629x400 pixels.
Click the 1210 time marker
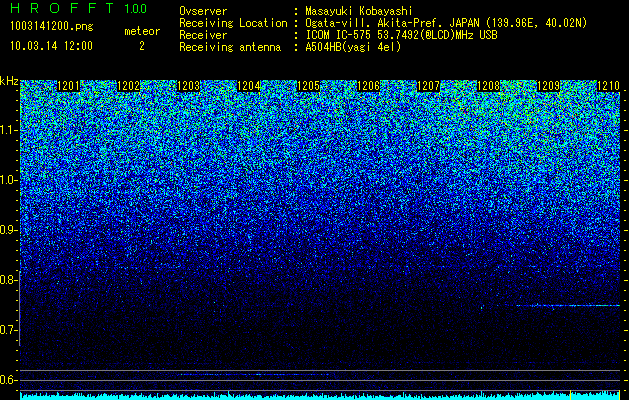tap(609, 86)
